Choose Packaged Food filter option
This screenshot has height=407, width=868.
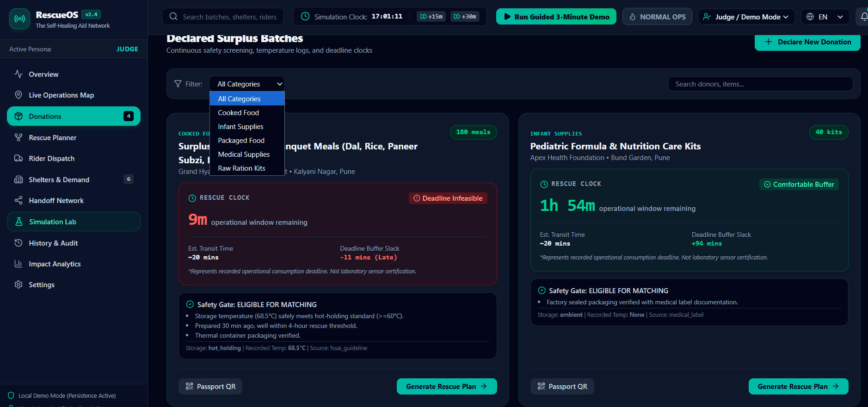247,140
